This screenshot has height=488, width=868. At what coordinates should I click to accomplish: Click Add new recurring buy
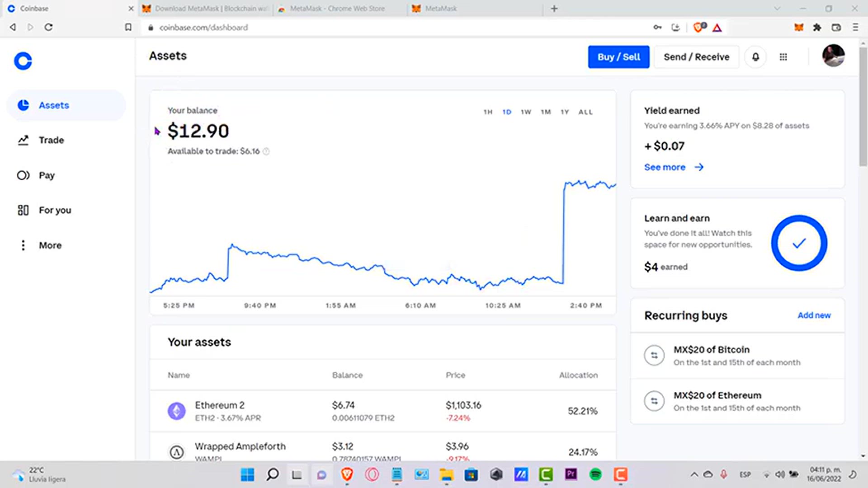pyautogui.click(x=814, y=315)
